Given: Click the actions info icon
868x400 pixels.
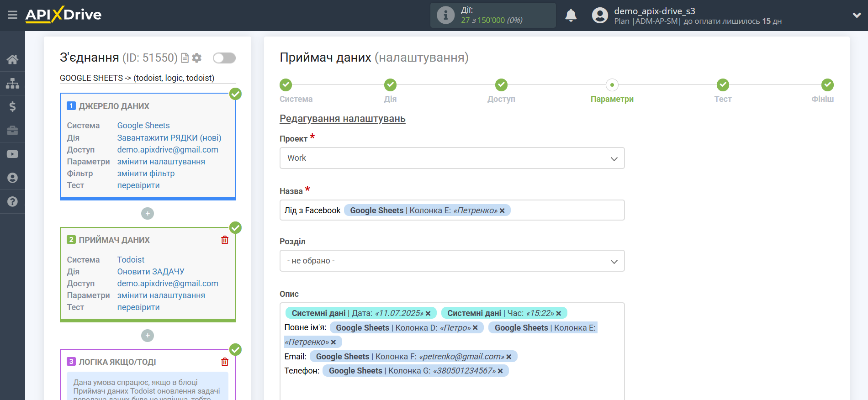Looking at the screenshot, I should point(445,15).
